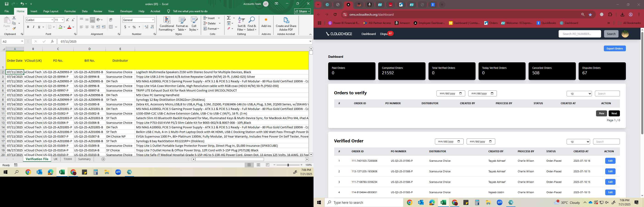The image size is (644, 207).
Task: Open Format as Table gallery
Action: click(182, 24)
